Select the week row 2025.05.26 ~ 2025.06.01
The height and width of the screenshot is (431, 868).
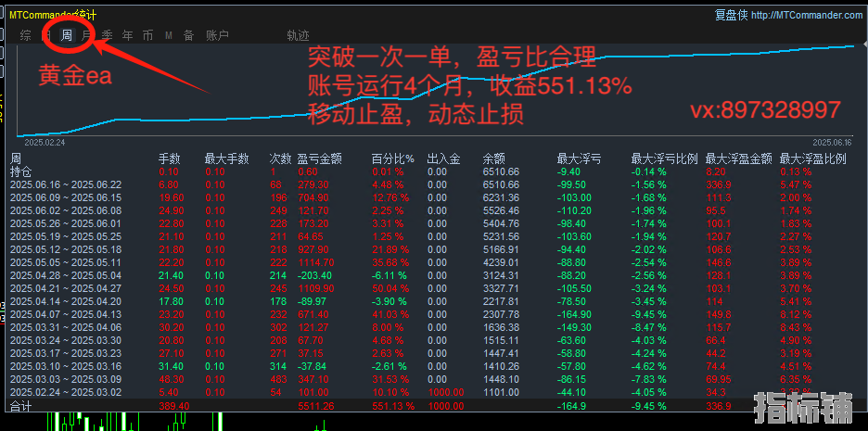coord(434,223)
